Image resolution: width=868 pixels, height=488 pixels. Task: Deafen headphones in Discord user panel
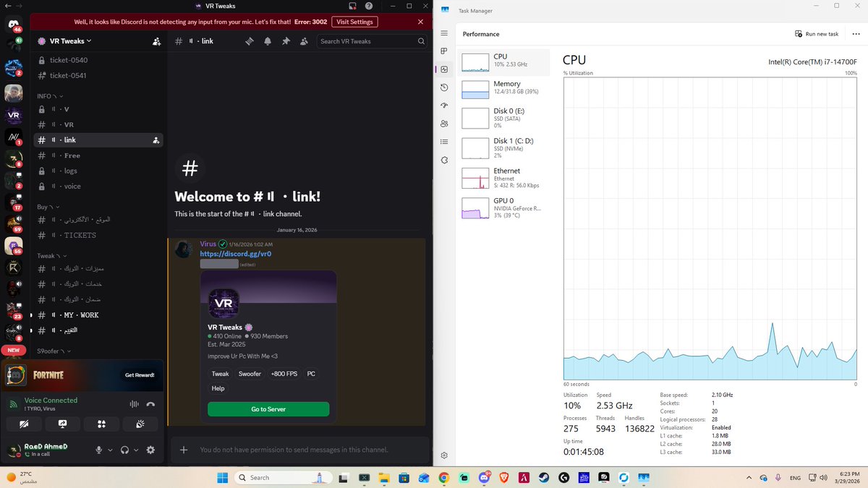click(x=125, y=450)
